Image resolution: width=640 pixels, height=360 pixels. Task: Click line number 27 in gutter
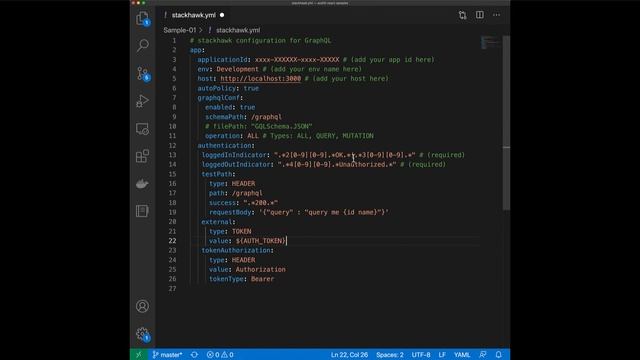click(x=172, y=289)
